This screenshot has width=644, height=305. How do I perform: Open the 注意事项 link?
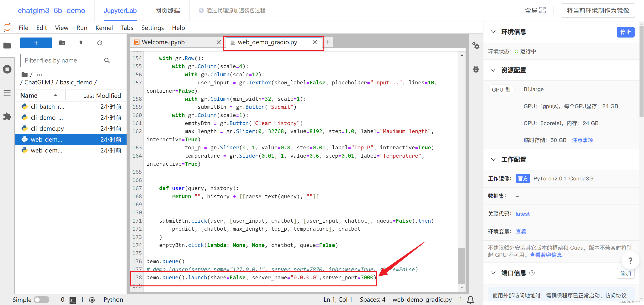coord(582,140)
